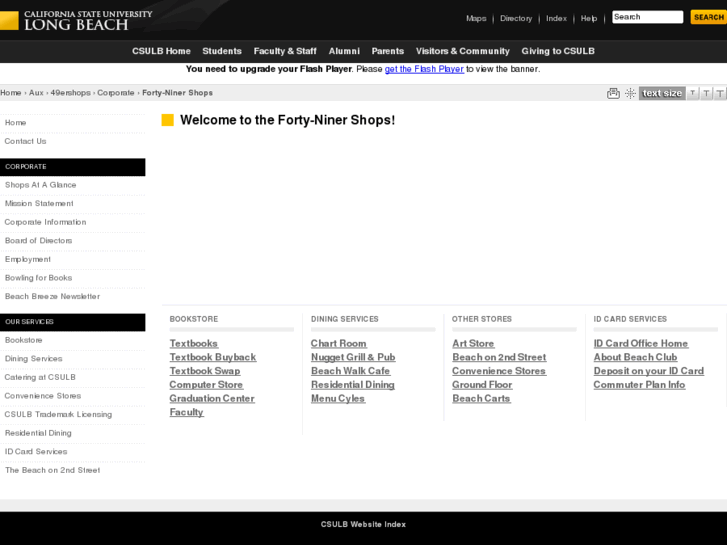Screen dimensions: 727x545
Task: Open Home in the left sidebar
Action: (15, 123)
